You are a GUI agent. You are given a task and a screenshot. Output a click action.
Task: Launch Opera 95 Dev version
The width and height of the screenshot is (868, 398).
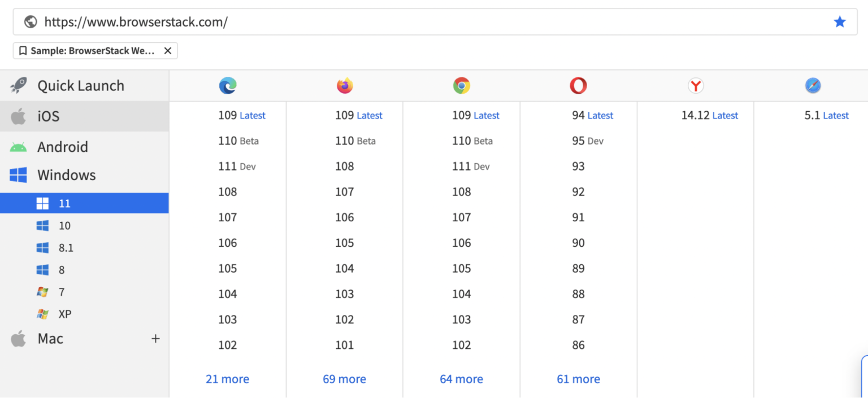click(x=588, y=141)
